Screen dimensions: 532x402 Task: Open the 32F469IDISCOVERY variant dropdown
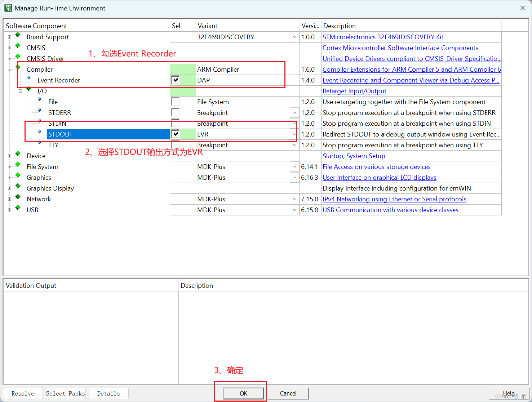click(294, 37)
